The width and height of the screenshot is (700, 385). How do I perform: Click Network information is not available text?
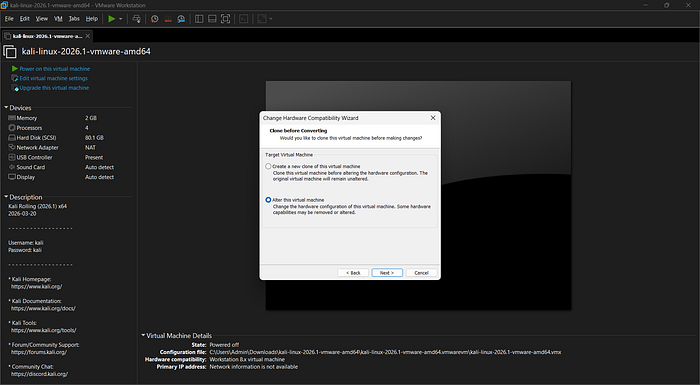coord(254,367)
